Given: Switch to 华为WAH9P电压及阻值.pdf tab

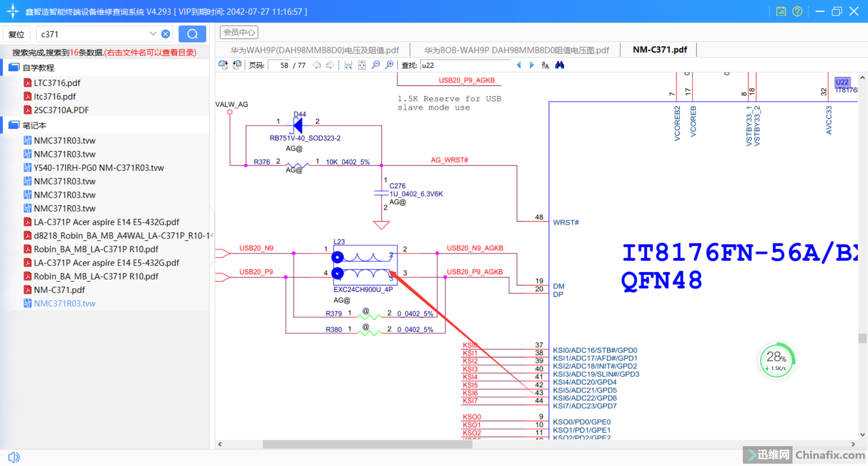Looking at the screenshot, I should tap(315, 50).
